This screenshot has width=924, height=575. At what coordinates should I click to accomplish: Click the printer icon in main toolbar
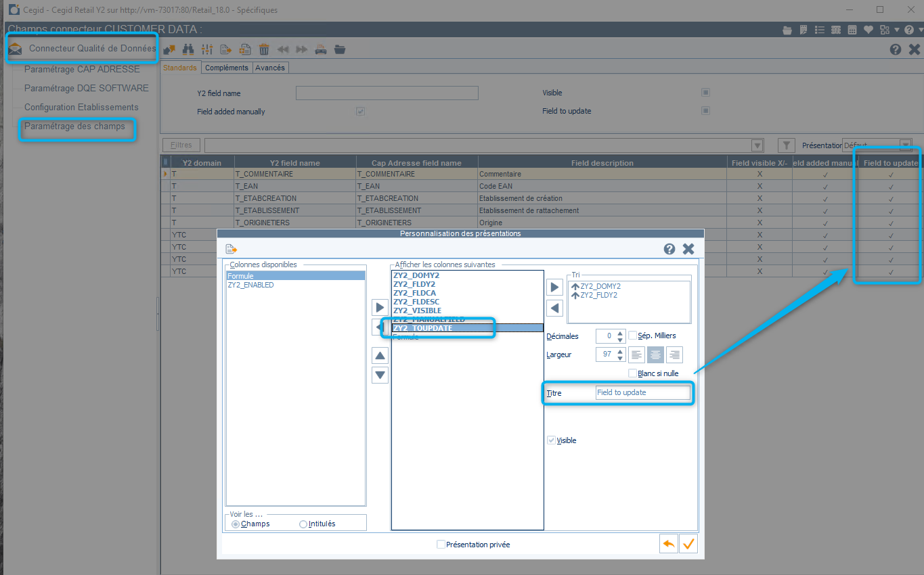click(321, 49)
